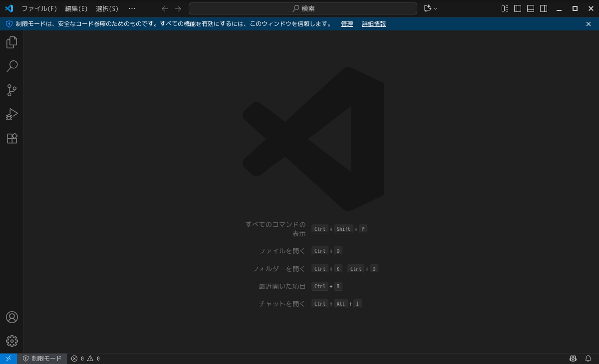Click the 詳細情報 link in the banner
Viewport: 599px width, 364px height.
tap(374, 24)
